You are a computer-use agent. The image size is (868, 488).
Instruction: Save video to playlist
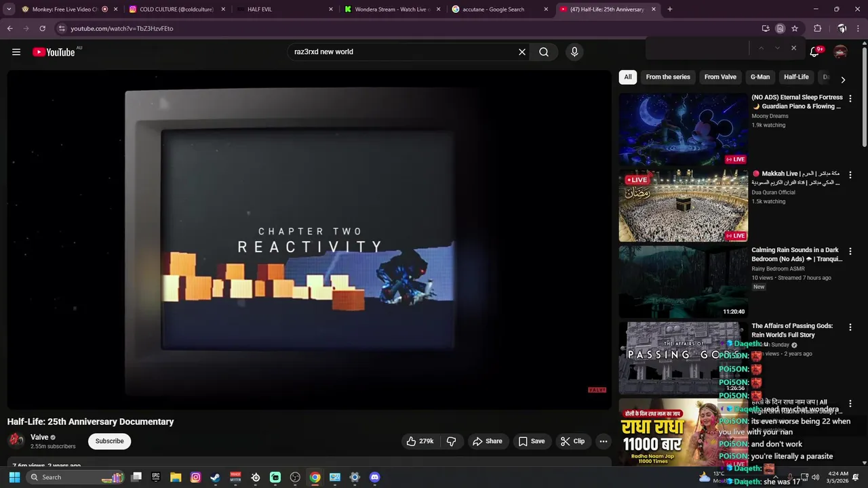coord(532,441)
